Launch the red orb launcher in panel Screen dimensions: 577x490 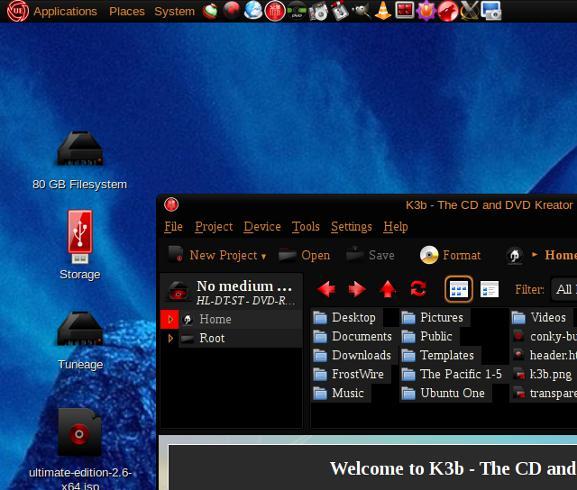click(232, 10)
